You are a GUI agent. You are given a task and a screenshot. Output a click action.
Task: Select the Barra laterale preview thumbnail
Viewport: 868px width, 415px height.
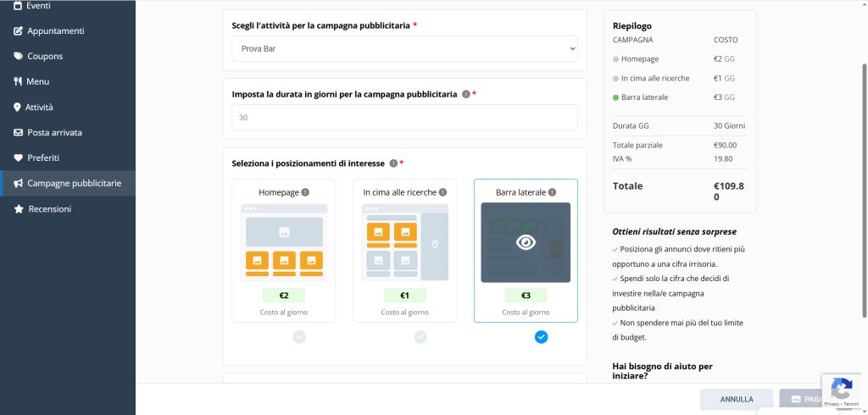[526, 242]
